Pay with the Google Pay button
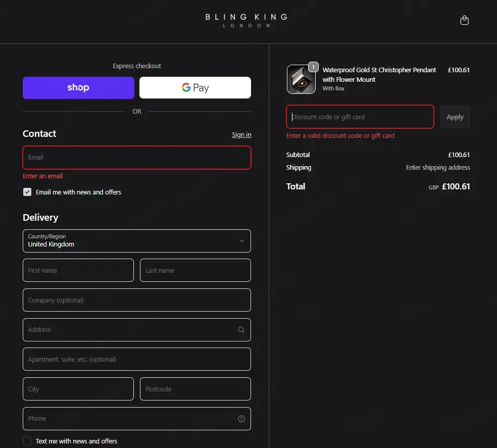The height and width of the screenshot is (448, 497). [195, 88]
